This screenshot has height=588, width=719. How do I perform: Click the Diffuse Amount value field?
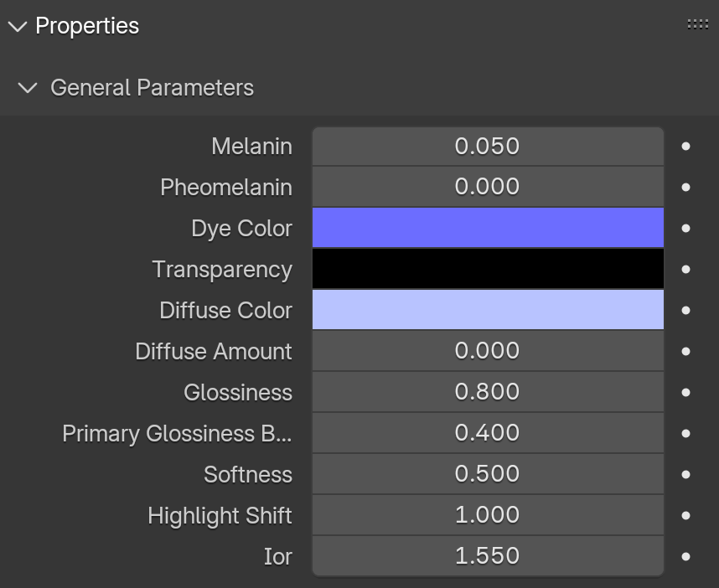pos(488,351)
